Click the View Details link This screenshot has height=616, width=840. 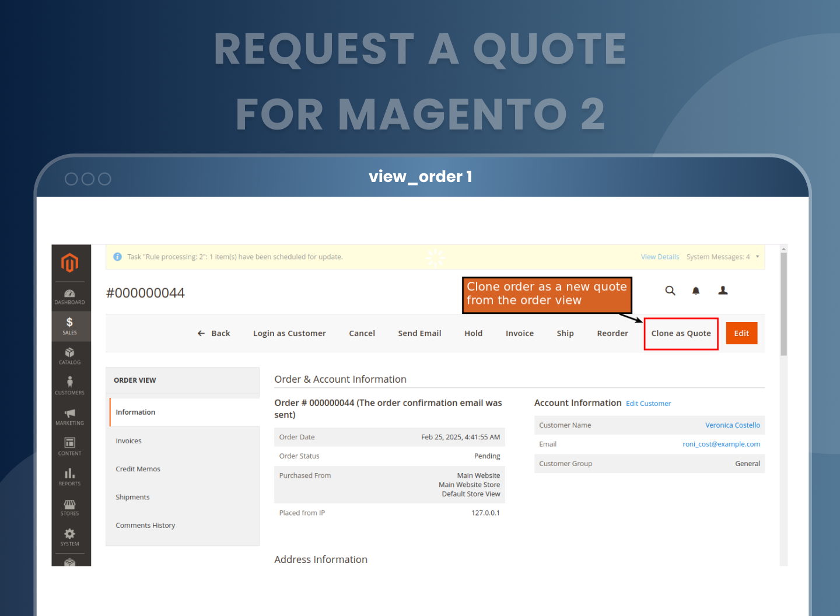tap(660, 257)
